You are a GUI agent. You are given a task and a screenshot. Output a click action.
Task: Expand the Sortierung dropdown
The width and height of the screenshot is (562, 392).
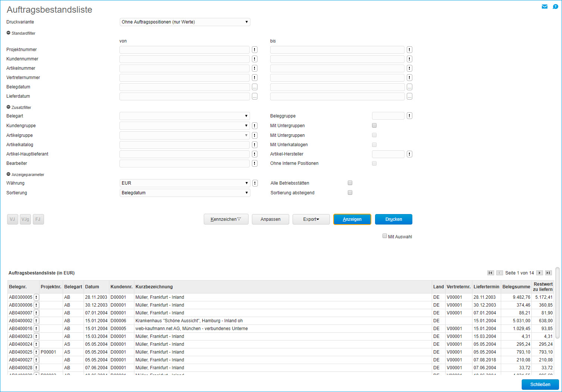pos(185,193)
